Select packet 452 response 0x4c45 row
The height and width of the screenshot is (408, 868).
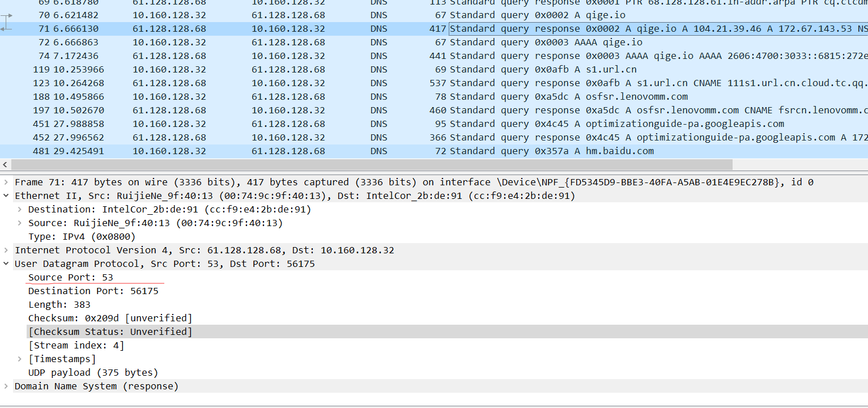coord(434,138)
